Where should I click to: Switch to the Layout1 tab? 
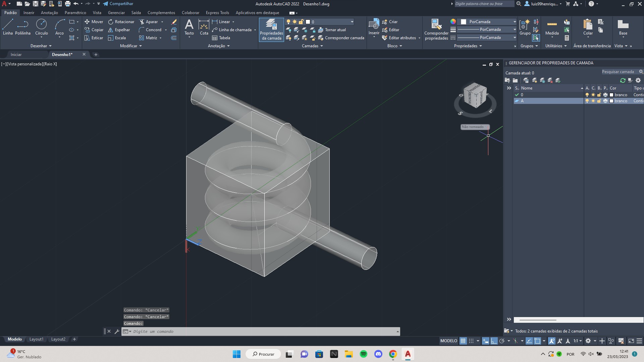point(36,340)
